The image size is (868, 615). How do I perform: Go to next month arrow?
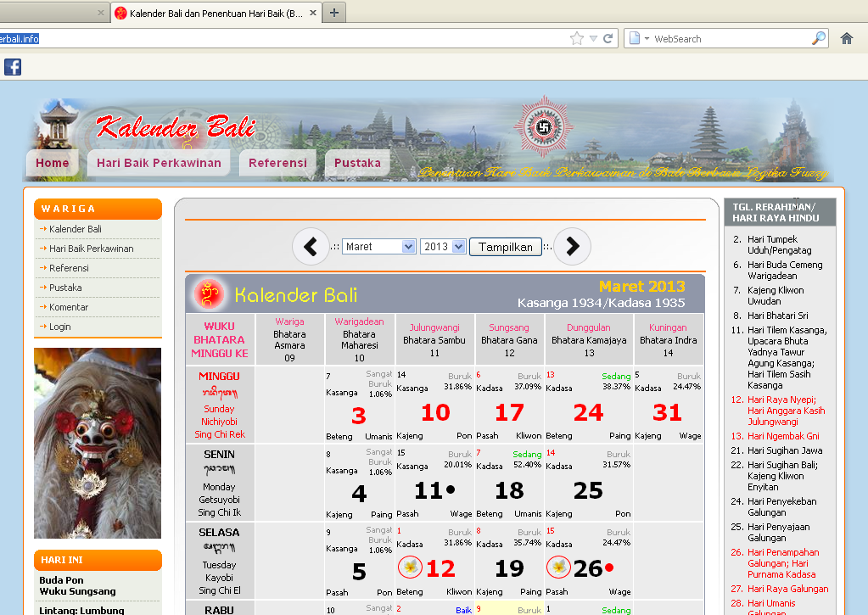pos(573,246)
